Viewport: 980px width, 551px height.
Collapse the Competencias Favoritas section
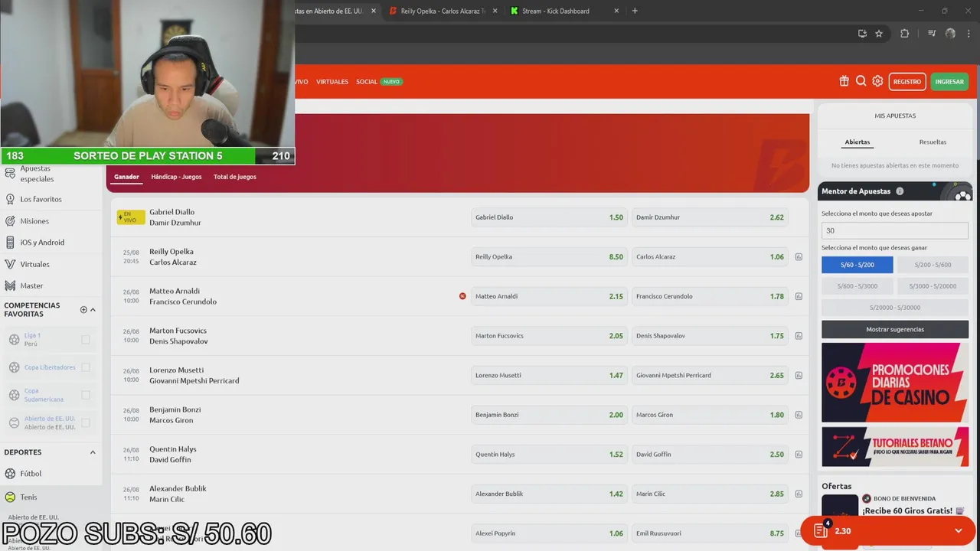[93, 310]
